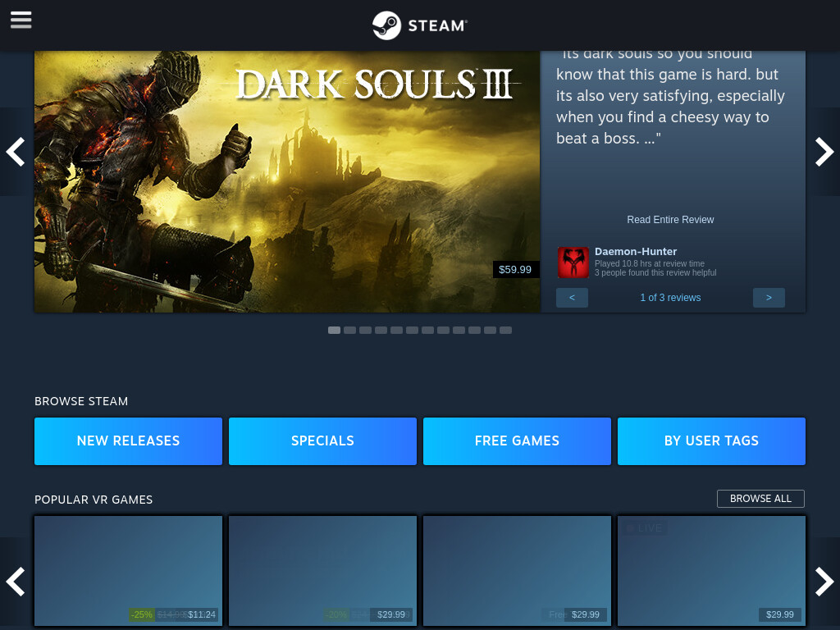This screenshot has width=840, height=630.
Task: Select third carousel page dot
Action: point(365,330)
